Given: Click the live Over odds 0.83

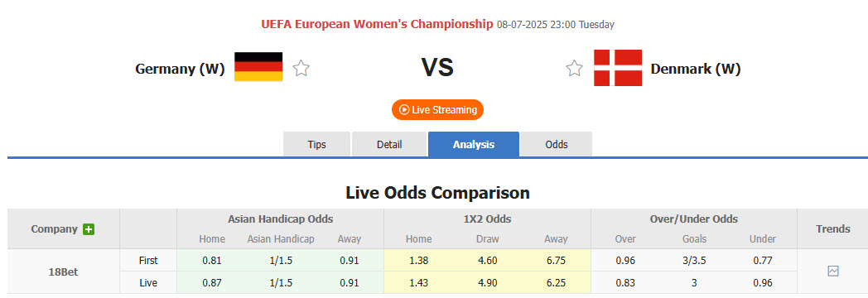Looking at the screenshot, I should (625, 282).
